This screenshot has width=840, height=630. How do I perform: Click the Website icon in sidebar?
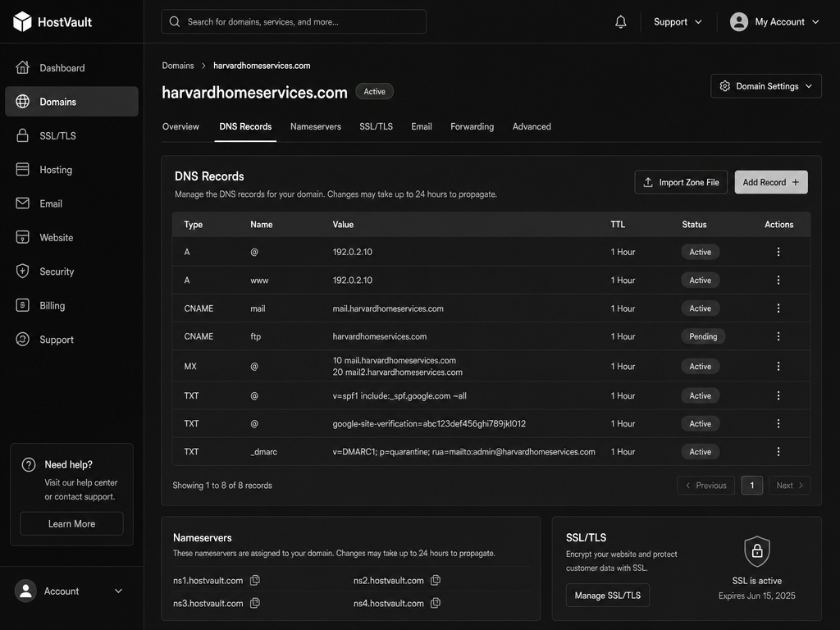pos(22,237)
